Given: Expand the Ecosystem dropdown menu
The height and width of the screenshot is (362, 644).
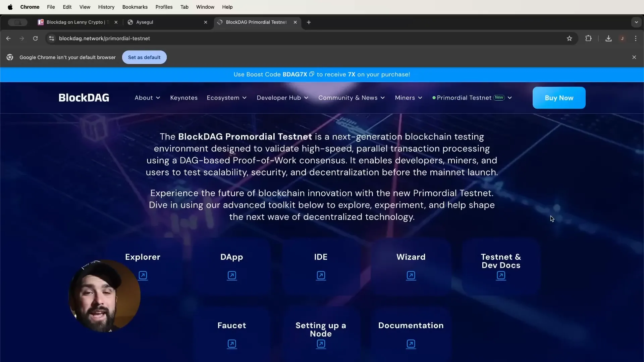Looking at the screenshot, I should pyautogui.click(x=227, y=98).
